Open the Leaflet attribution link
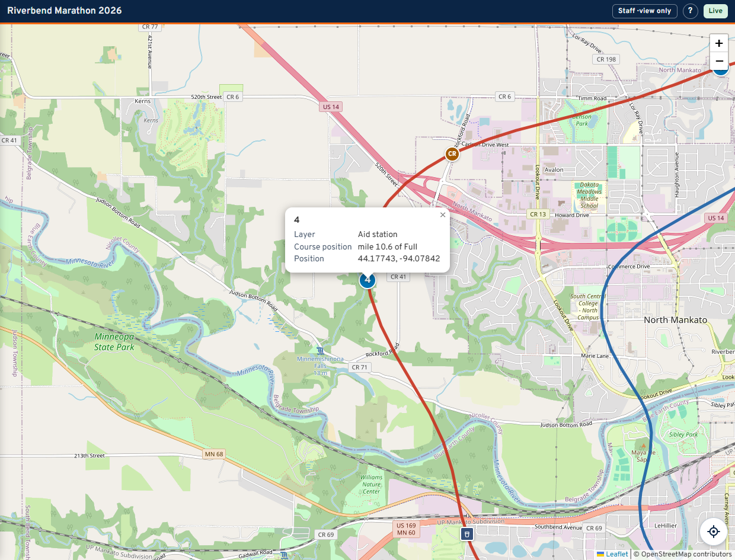735x560 pixels. (x=612, y=554)
